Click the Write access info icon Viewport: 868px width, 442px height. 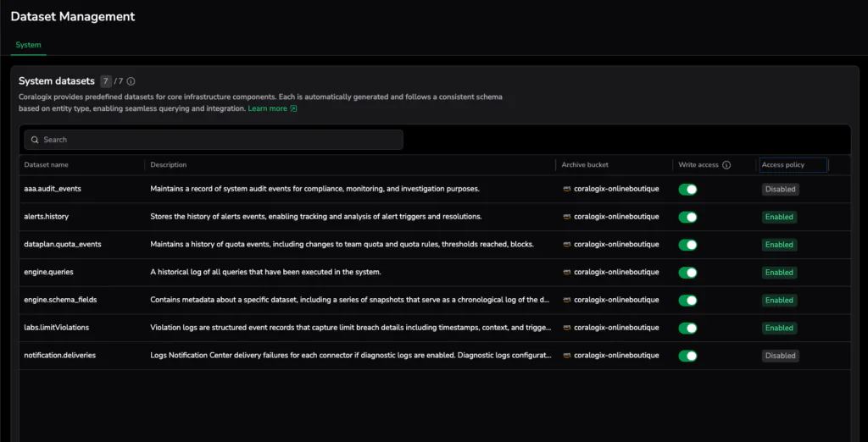tap(726, 165)
